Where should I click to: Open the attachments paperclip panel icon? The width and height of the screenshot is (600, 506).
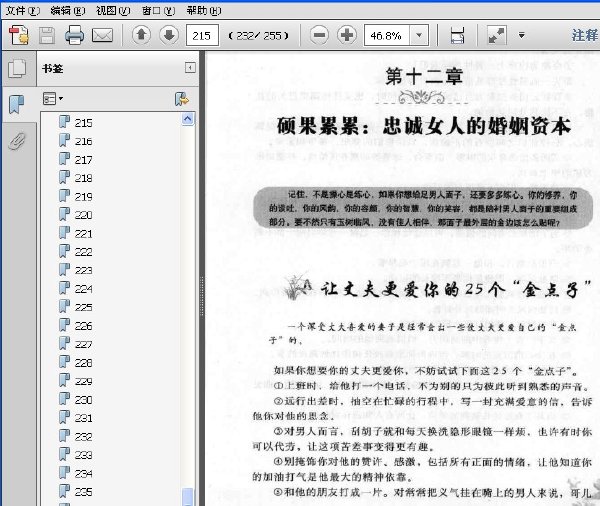[x=17, y=141]
